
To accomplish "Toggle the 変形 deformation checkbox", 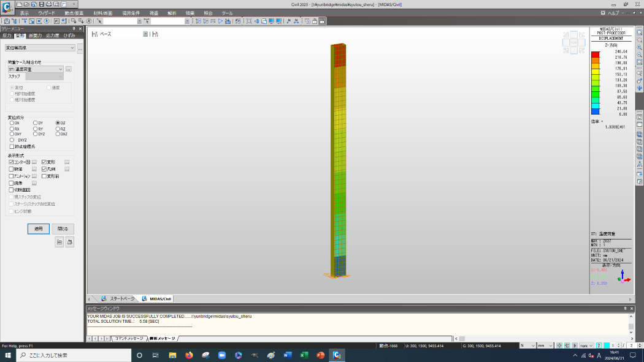I will point(44,162).
